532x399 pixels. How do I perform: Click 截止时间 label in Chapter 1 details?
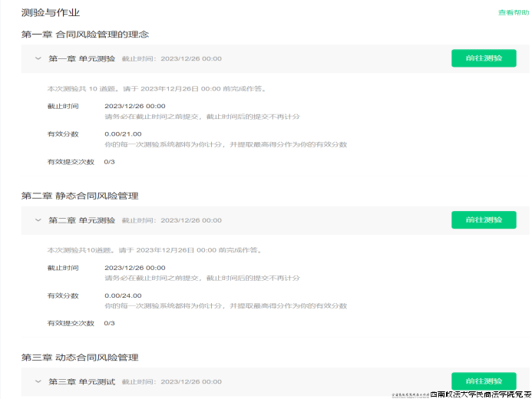click(x=63, y=106)
